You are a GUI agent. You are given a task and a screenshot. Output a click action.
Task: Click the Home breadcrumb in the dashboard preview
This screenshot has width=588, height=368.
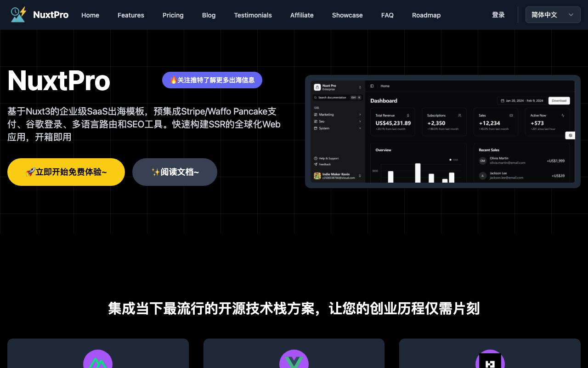click(385, 86)
